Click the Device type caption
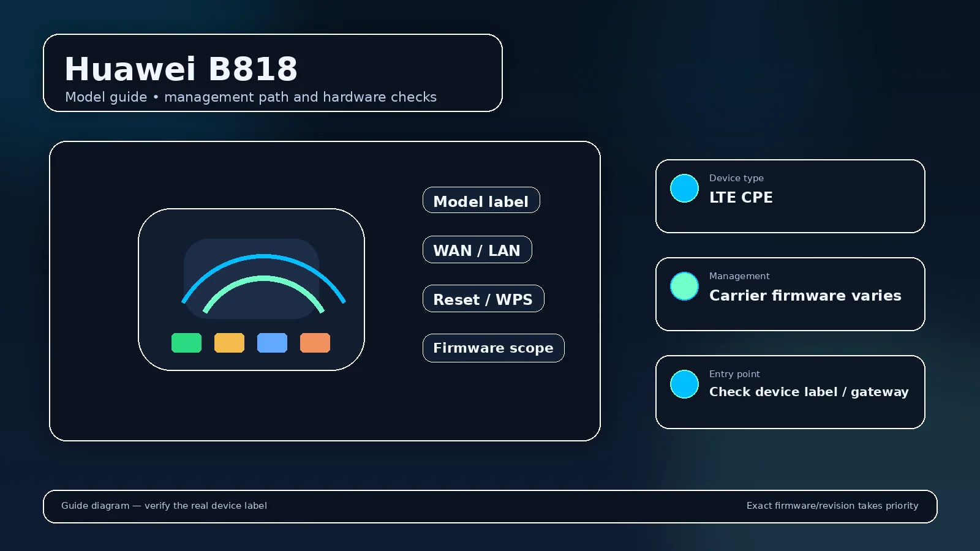 736,178
